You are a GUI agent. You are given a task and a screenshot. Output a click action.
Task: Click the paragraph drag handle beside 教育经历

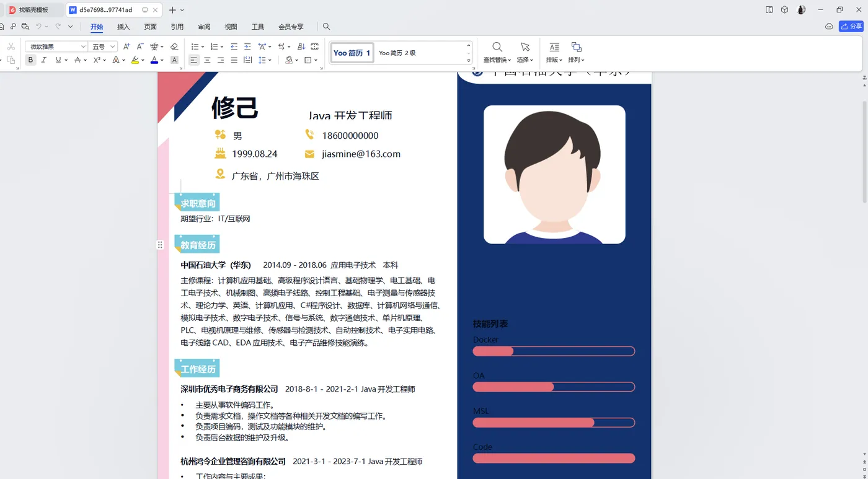[160, 245]
